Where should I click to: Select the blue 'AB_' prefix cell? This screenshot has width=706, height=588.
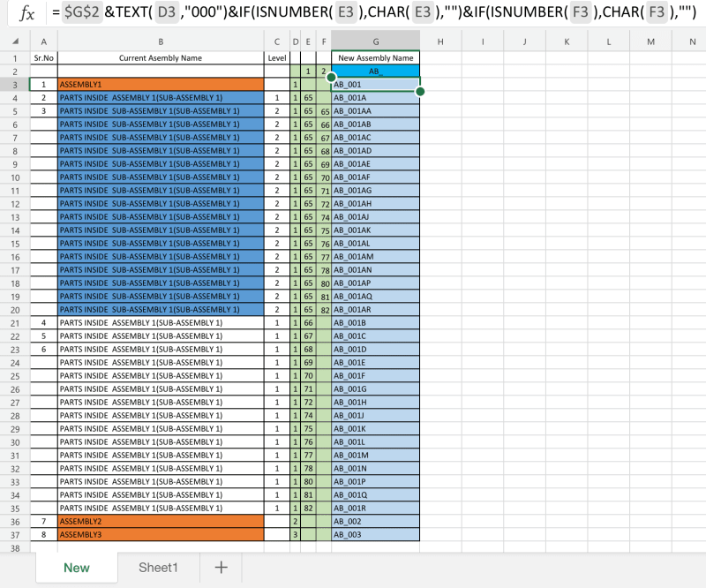[376, 72]
